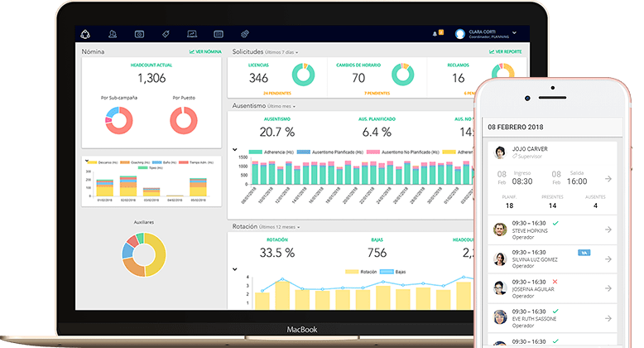
Task: Open the VER NÓMINA link
Action: [205, 52]
